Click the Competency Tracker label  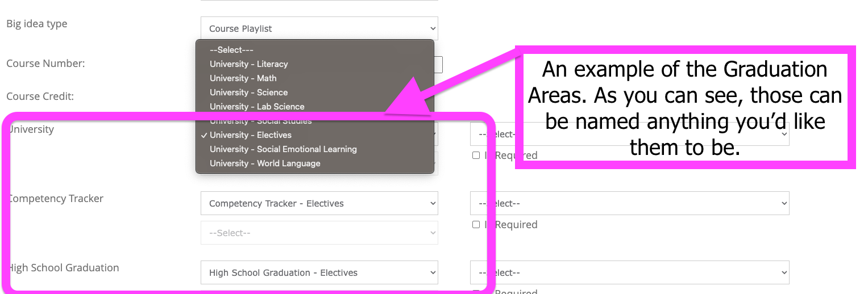tap(55, 199)
